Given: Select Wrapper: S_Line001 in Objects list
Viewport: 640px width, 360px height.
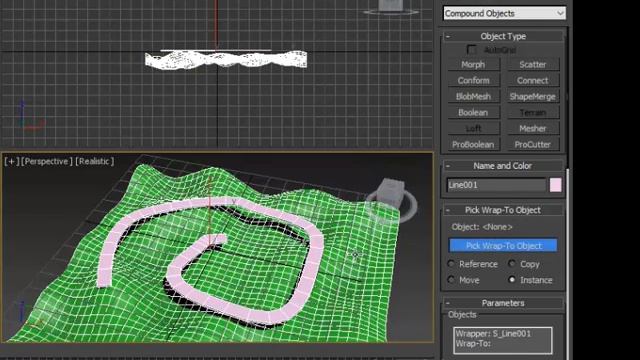Looking at the screenshot, I should click(x=493, y=333).
